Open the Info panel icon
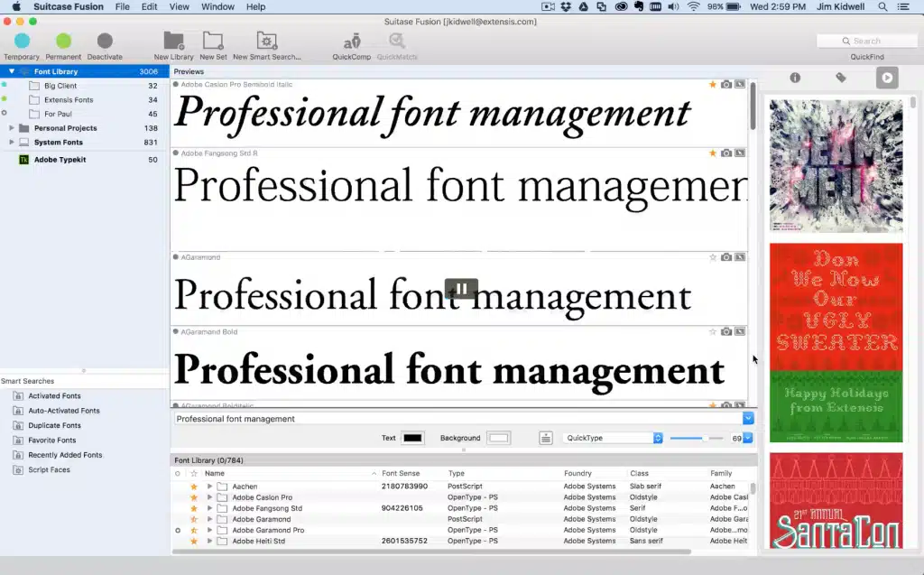This screenshot has height=575, width=924. pyautogui.click(x=795, y=78)
